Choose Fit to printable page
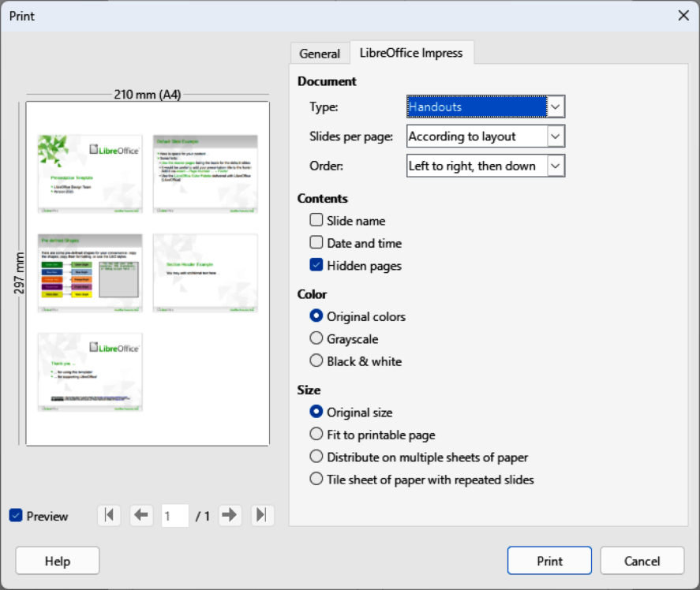This screenshot has width=700, height=590. pos(316,435)
